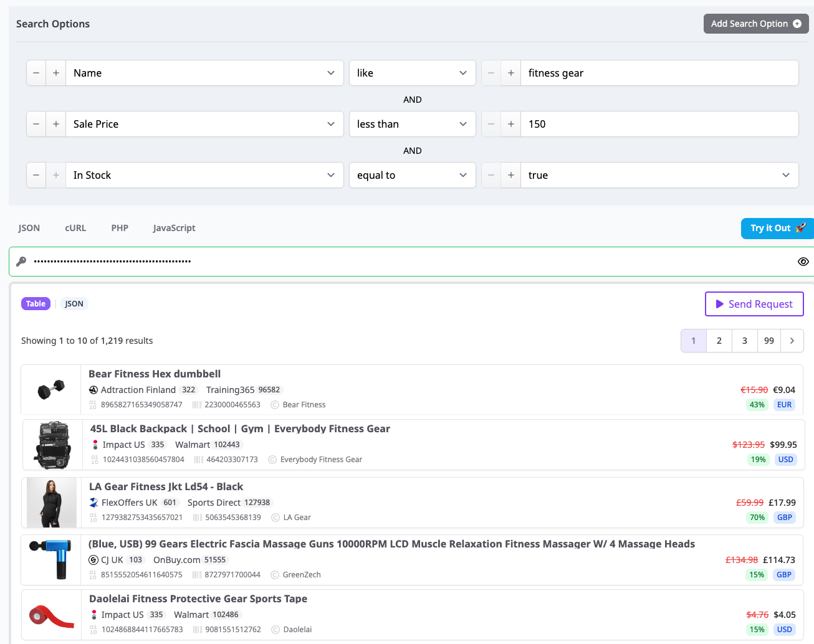Click the 150 value input field
Screen dimensions: 814x644
659,124
